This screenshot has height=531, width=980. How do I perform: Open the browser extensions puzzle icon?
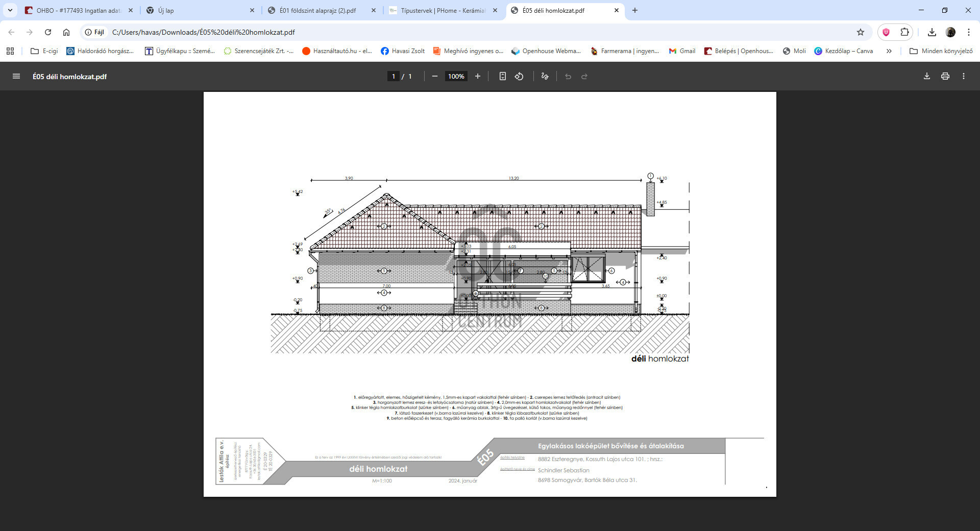[904, 32]
